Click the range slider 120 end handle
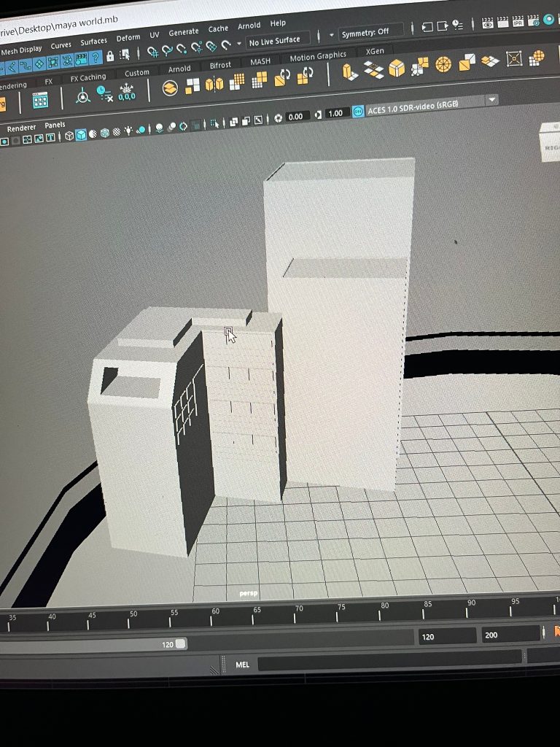 point(181,643)
